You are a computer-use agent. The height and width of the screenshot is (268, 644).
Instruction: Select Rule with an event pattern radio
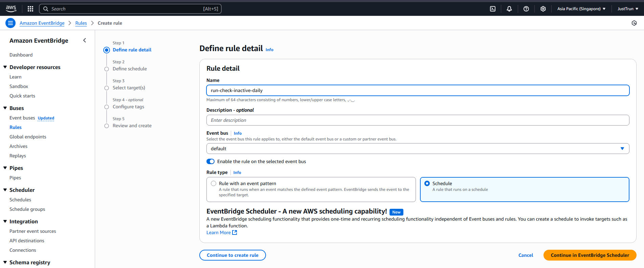click(214, 183)
